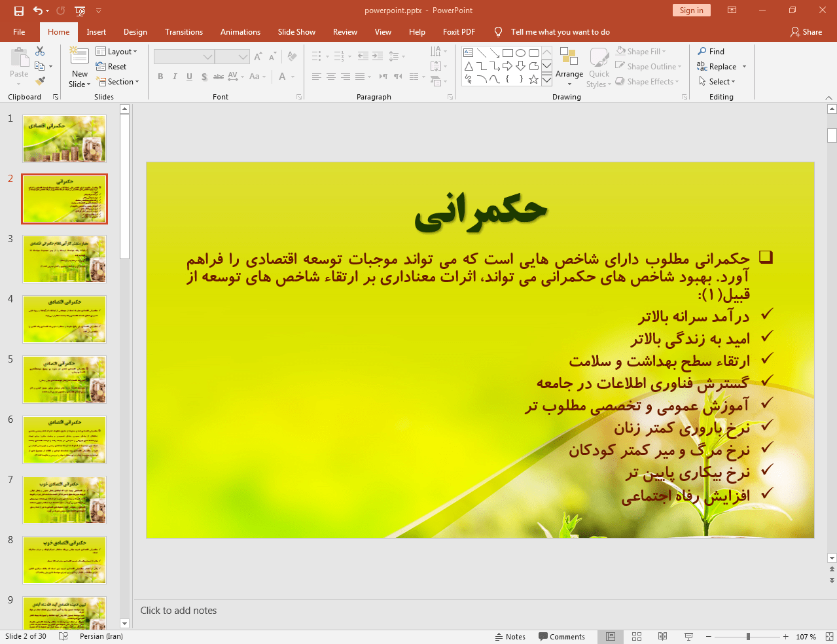
Task: Click the zoom slider handle
Action: [748, 637]
